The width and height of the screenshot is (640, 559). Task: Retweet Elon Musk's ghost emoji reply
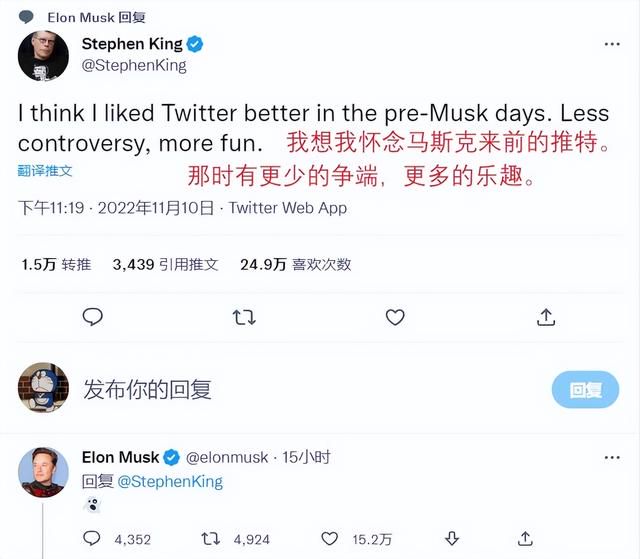tap(211, 539)
